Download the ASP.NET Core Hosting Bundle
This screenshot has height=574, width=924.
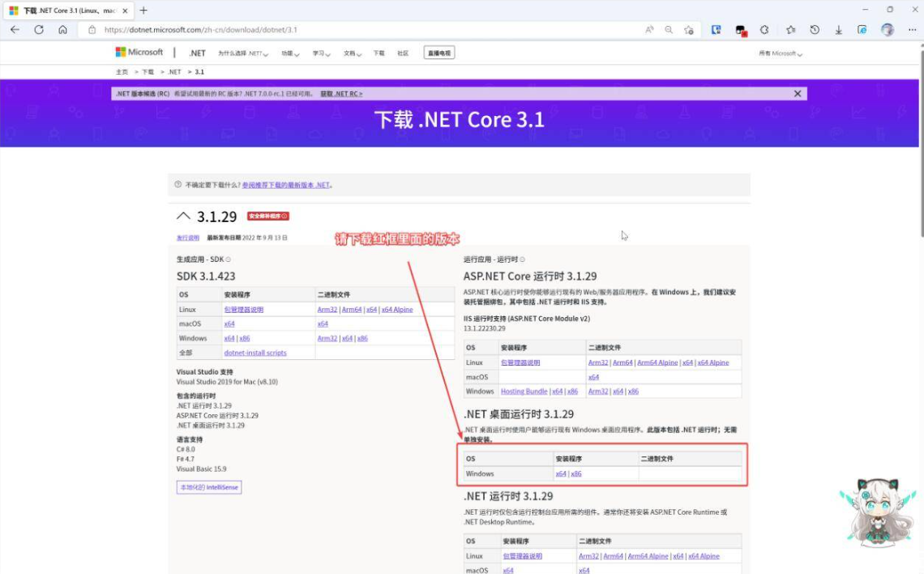point(524,392)
